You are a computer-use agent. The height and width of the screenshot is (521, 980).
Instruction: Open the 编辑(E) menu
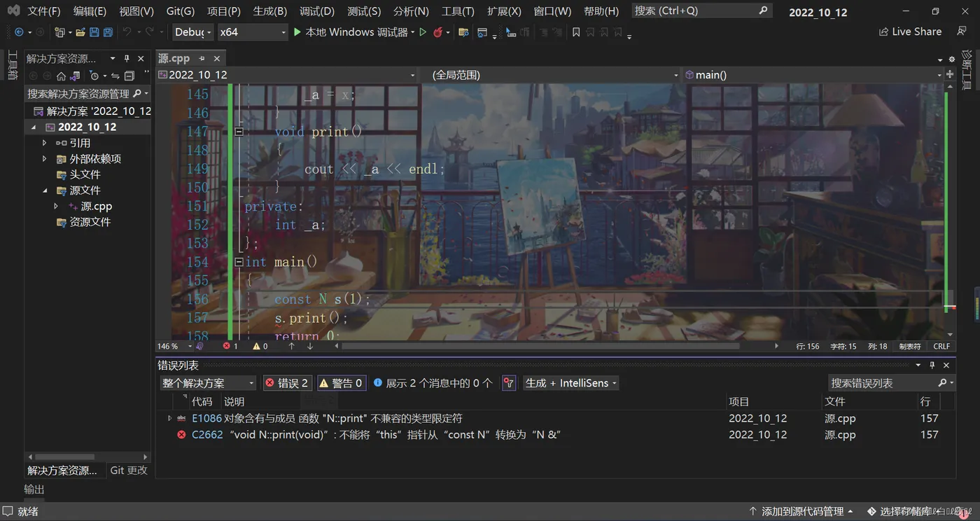(x=90, y=11)
